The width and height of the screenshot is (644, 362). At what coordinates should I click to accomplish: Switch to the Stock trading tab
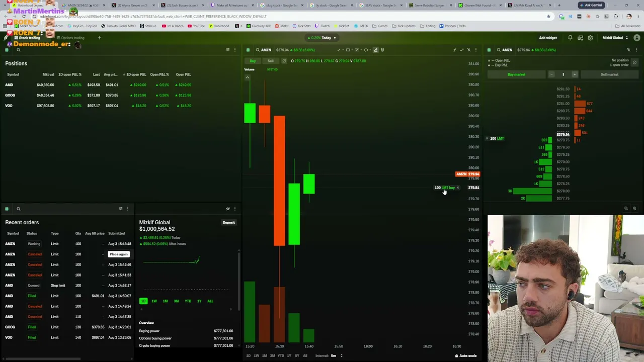click(x=27, y=38)
